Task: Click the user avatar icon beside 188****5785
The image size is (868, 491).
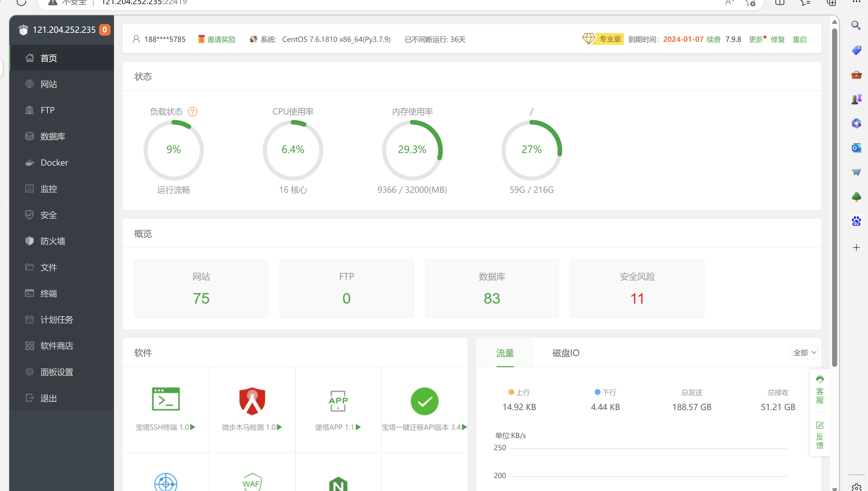Action: point(136,39)
